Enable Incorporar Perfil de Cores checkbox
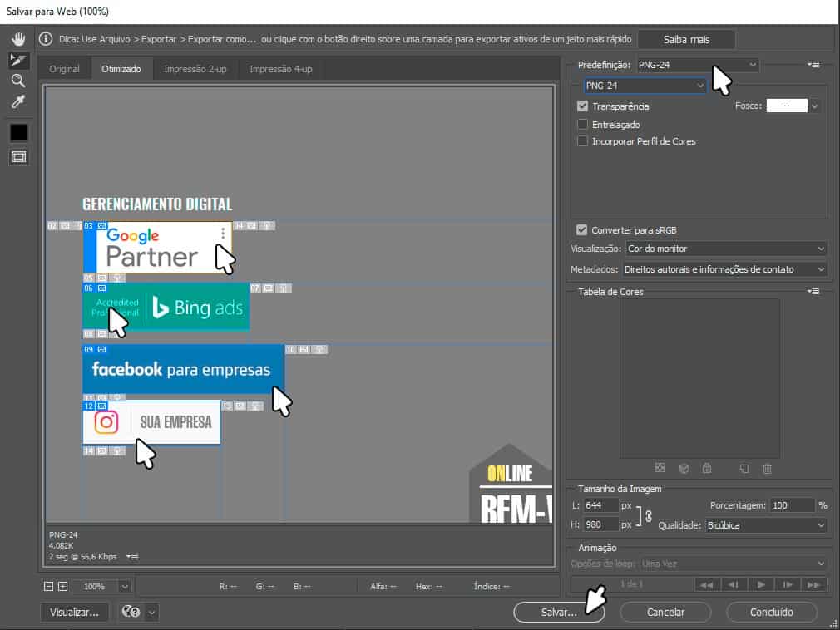 click(582, 141)
